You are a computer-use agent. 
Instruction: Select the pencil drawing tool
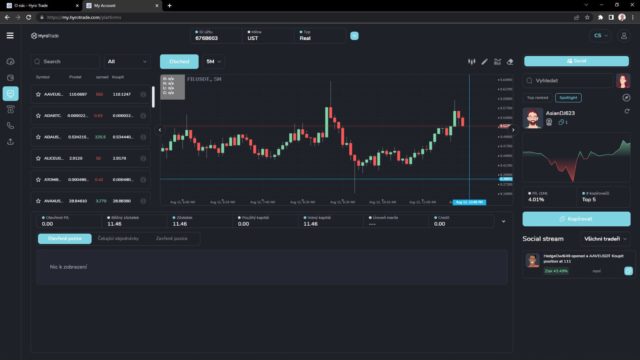(x=484, y=62)
